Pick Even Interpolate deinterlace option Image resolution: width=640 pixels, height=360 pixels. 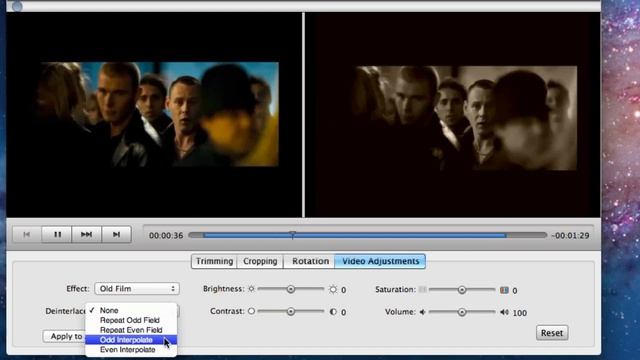tap(131, 349)
